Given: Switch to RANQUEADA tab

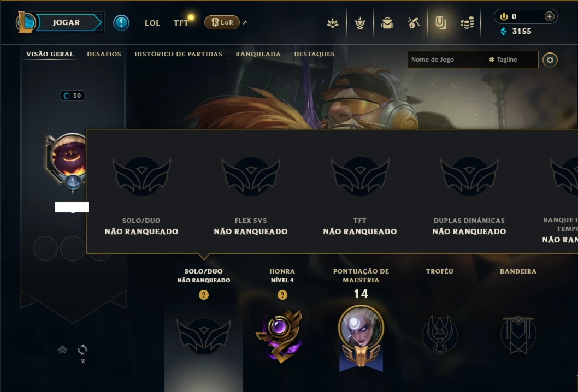Looking at the screenshot, I should point(258,54).
